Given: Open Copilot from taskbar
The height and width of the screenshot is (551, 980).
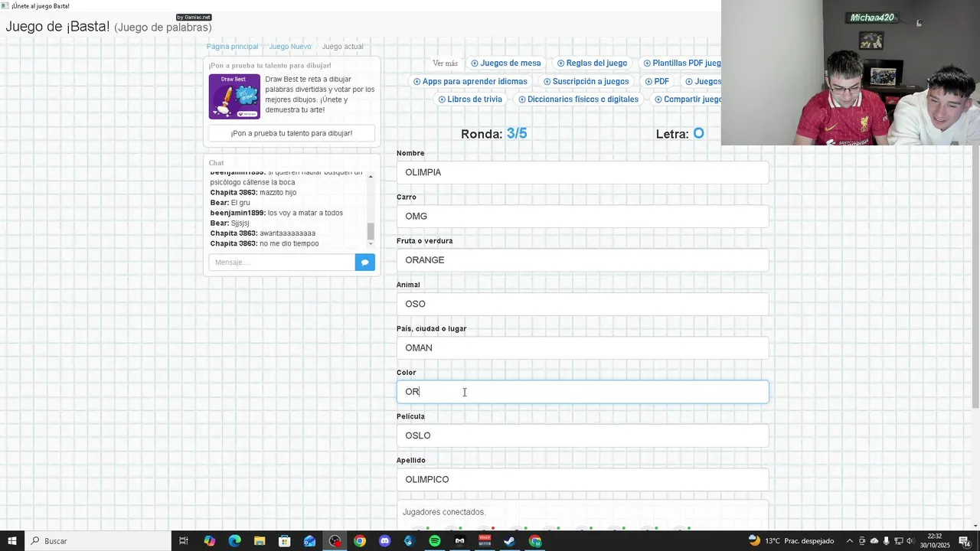Looking at the screenshot, I should 209,541.
